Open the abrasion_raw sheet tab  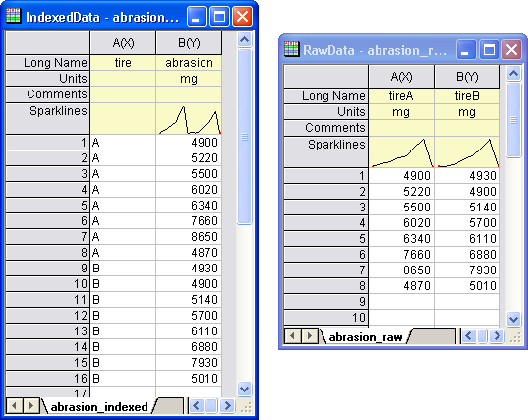(x=366, y=336)
